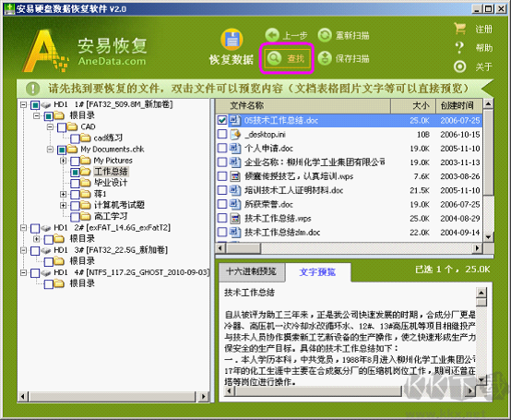Switch to the 十六进制预览 tab
511x420 pixels.
click(x=251, y=271)
